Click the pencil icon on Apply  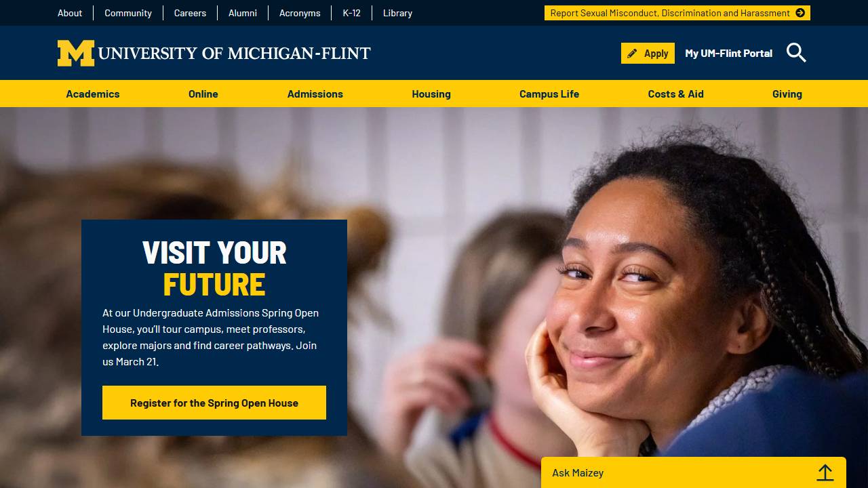[x=632, y=54]
